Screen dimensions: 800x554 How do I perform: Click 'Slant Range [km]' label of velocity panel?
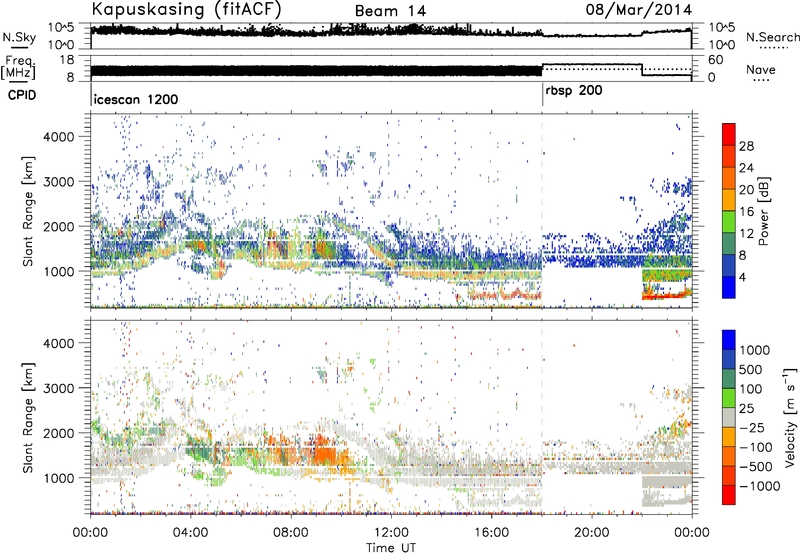coord(28,417)
